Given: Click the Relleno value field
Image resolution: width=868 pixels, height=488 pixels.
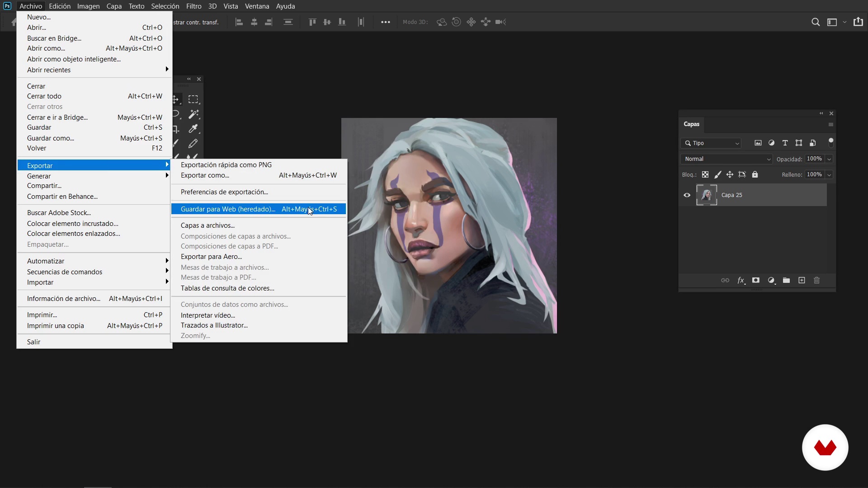Looking at the screenshot, I should pos(814,175).
